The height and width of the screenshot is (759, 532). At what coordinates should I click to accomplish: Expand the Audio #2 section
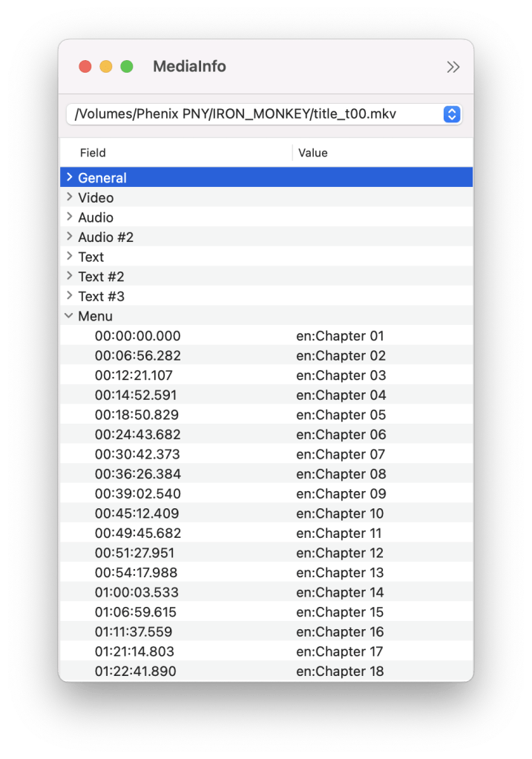click(x=69, y=237)
